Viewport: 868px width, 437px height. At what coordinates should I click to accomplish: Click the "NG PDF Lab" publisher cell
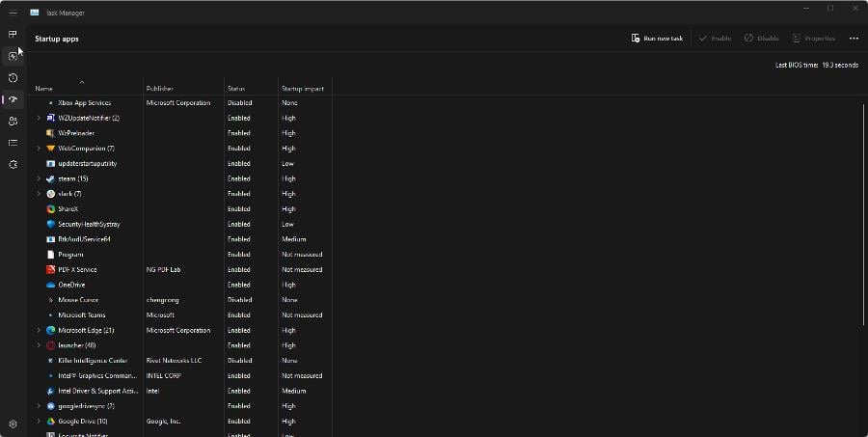163,270
